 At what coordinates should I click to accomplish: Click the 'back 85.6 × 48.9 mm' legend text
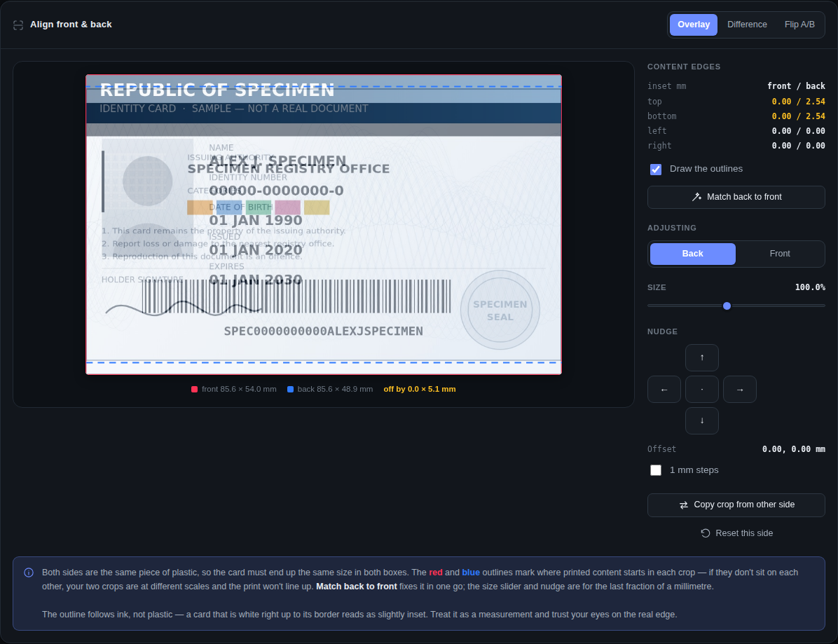point(335,390)
